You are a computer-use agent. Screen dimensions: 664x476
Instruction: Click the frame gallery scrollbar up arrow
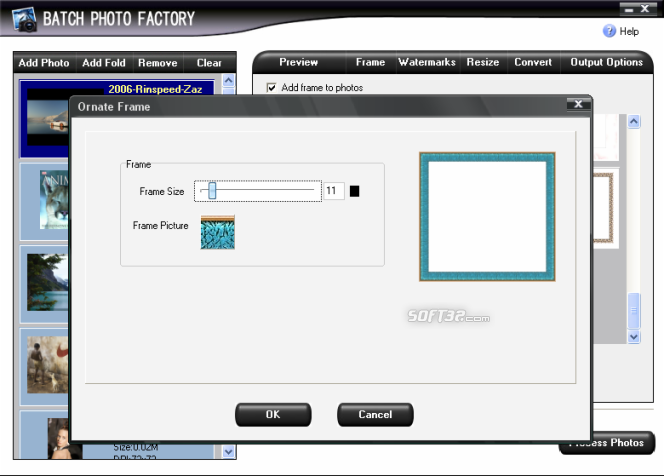coord(634,122)
